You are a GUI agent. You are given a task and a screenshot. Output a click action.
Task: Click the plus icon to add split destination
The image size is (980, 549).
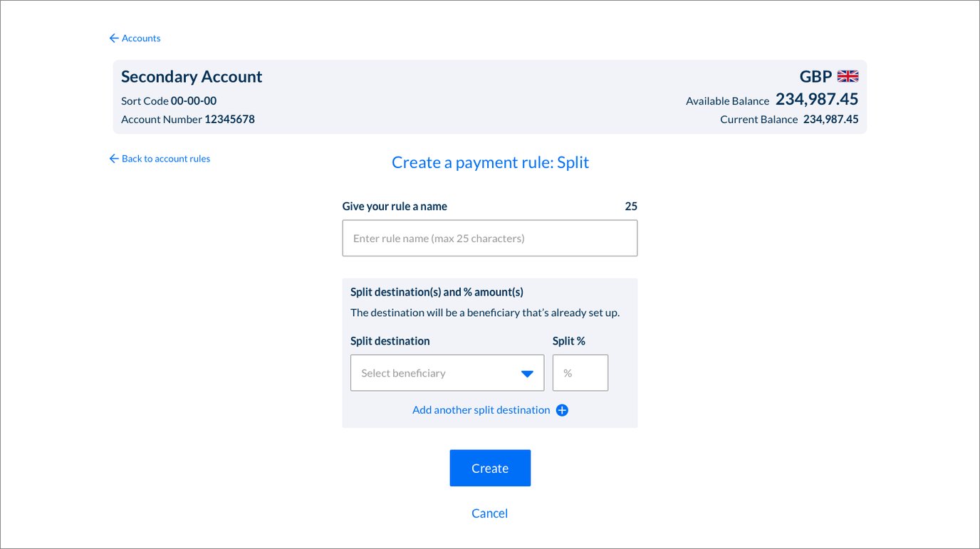point(562,410)
